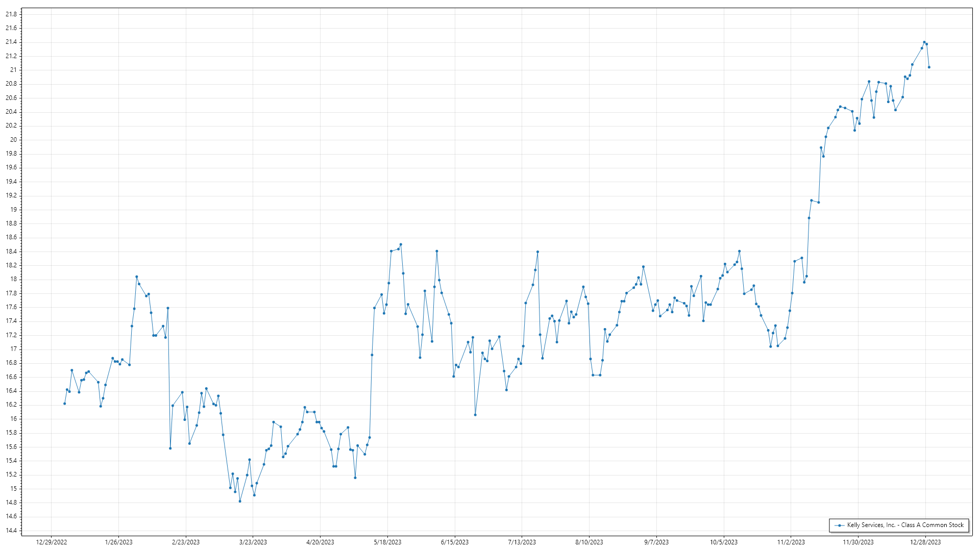Click the 12/29/2022 x-axis date label
Viewport: 980px width, 551px height.
[x=52, y=542]
